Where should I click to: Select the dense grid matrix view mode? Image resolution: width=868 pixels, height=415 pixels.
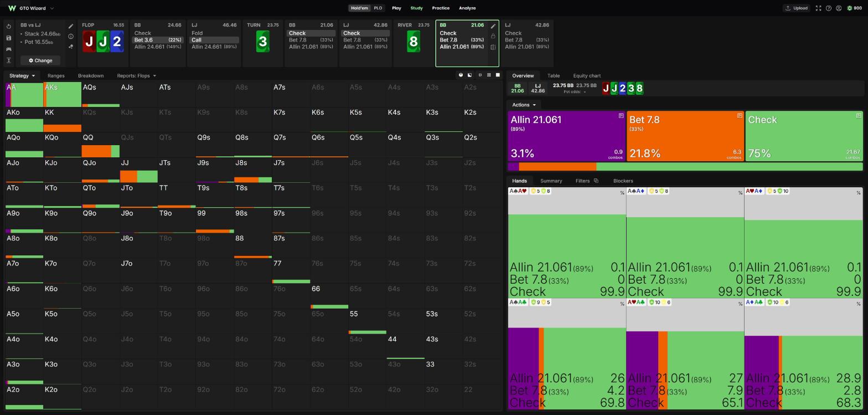(489, 75)
